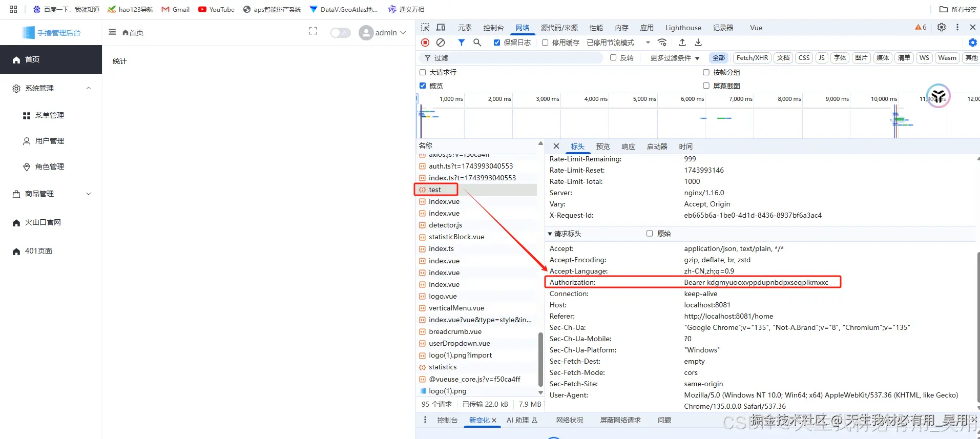Click the import HAR upload icon
The width and height of the screenshot is (980, 439).
click(682, 43)
